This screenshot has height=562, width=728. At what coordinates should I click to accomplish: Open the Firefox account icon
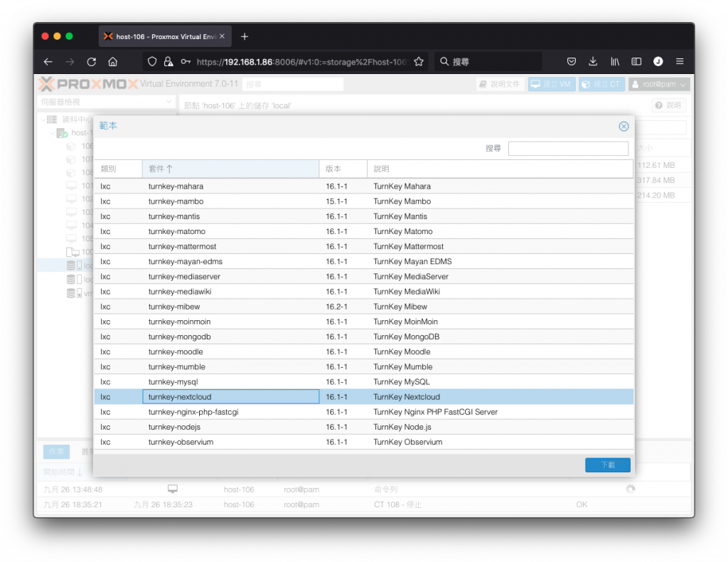coord(658,62)
